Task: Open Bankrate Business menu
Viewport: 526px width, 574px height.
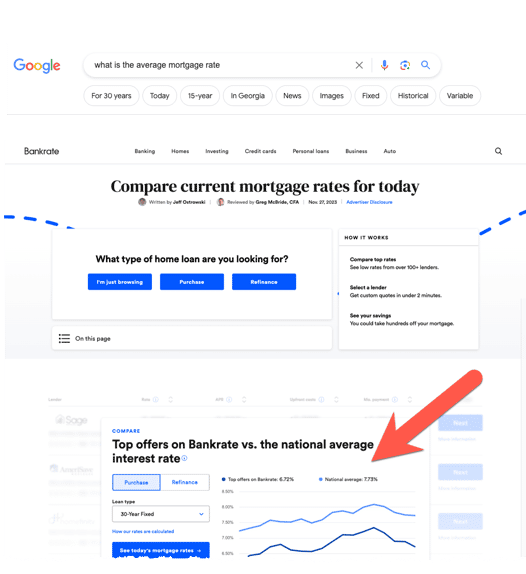Action: [356, 151]
